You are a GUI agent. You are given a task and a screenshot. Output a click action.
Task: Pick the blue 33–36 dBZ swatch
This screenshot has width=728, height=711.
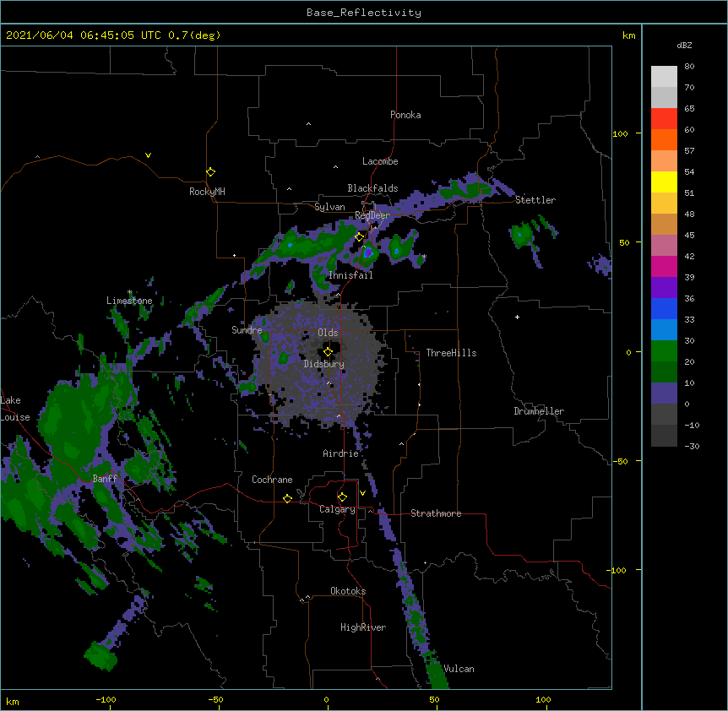tap(664, 308)
